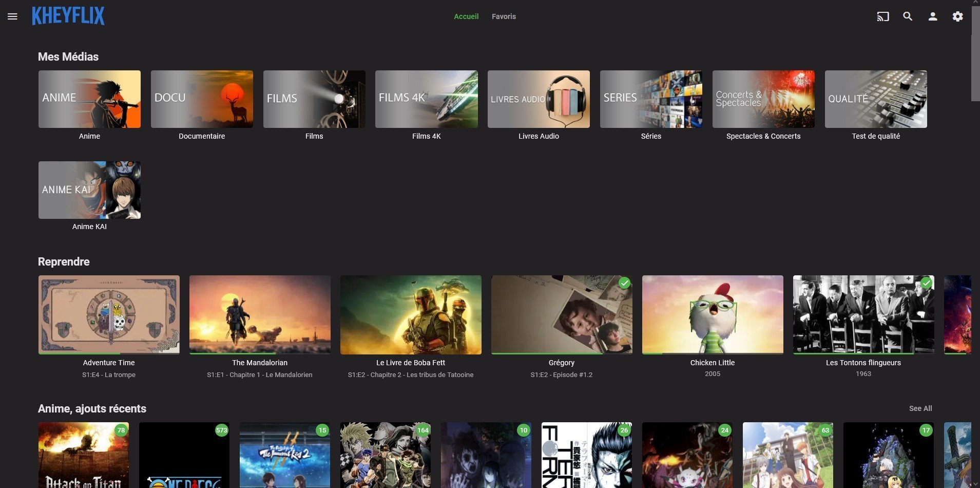
Task: Click the 17 unwatched count badge
Action: click(x=926, y=430)
